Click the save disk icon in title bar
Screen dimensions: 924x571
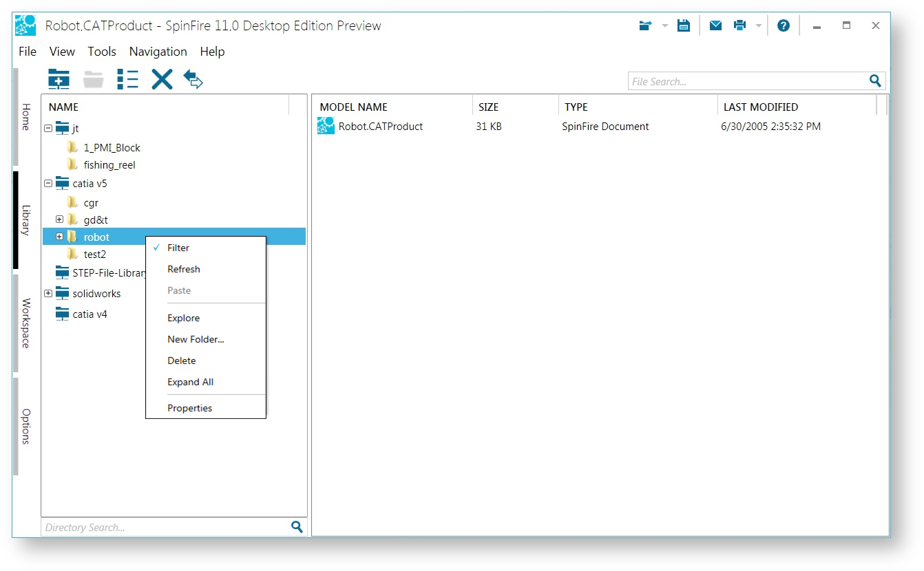coord(684,25)
